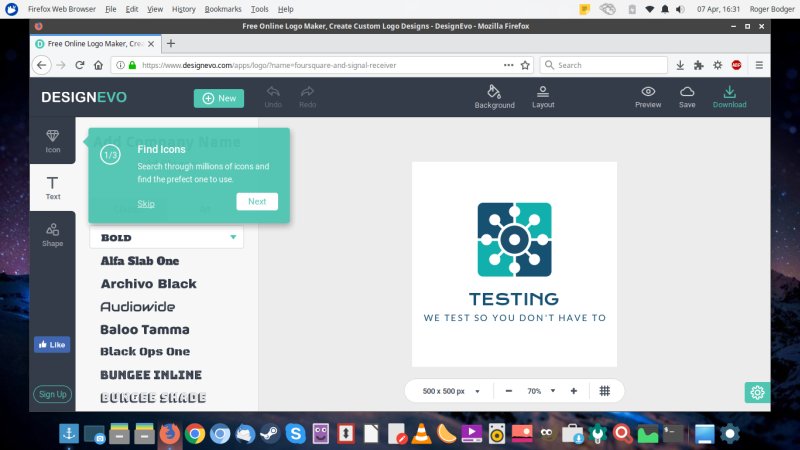
Task: Choose the Alfa Slab One font
Action: tap(140, 261)
